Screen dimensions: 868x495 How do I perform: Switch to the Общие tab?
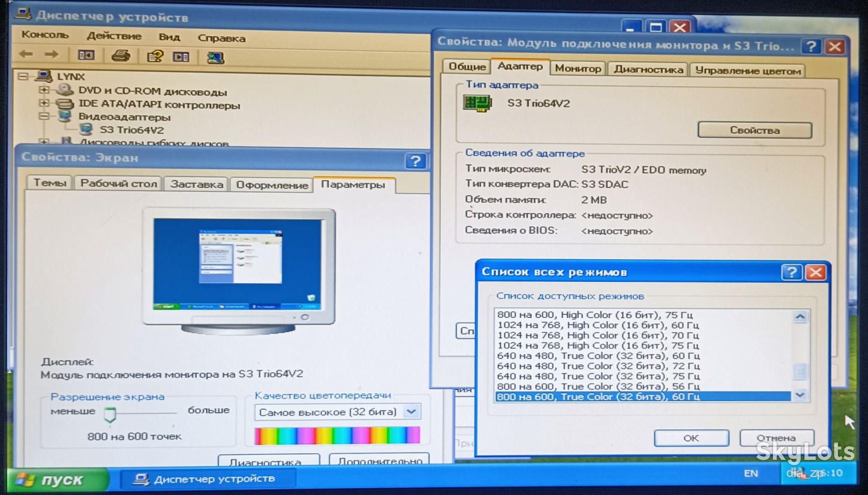[x=467, y=67]
